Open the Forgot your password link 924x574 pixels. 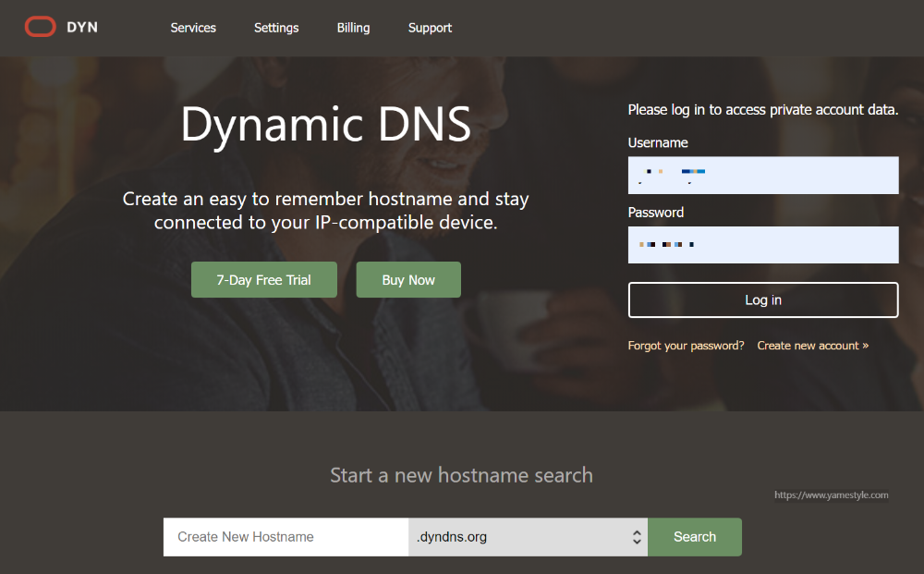pyautogui.click(x=686, y=346)
